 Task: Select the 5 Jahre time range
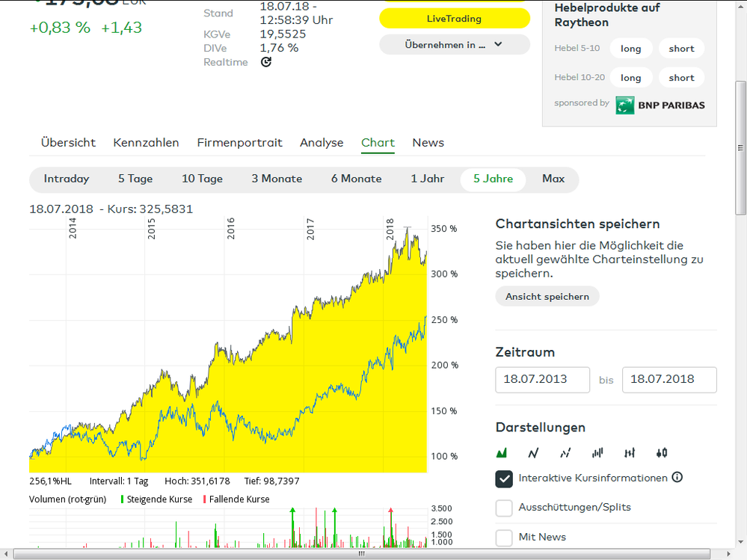492,179
